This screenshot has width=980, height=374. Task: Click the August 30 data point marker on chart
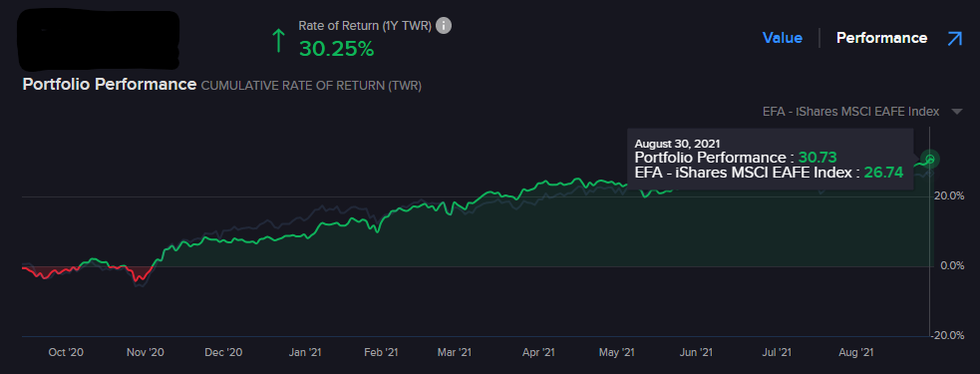(930, 160)
